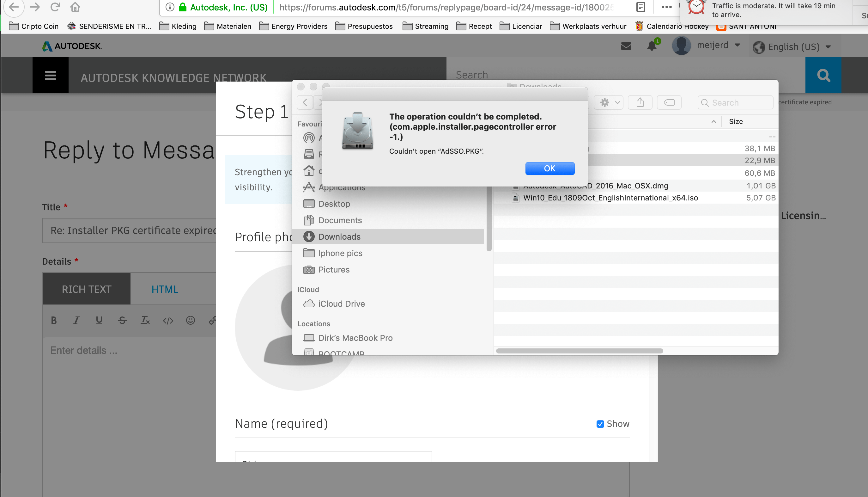Insert emoji using smiley icon

pyautogui.click(x=190, y=320)
